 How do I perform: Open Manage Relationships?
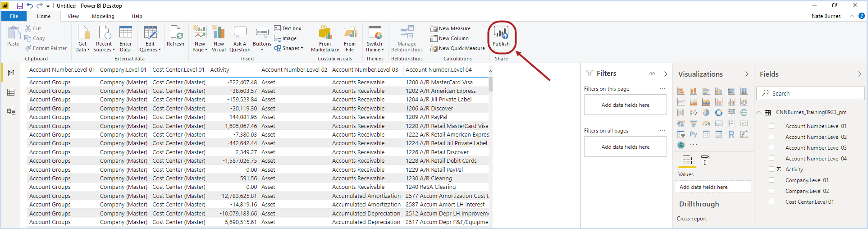click(407, 39)
